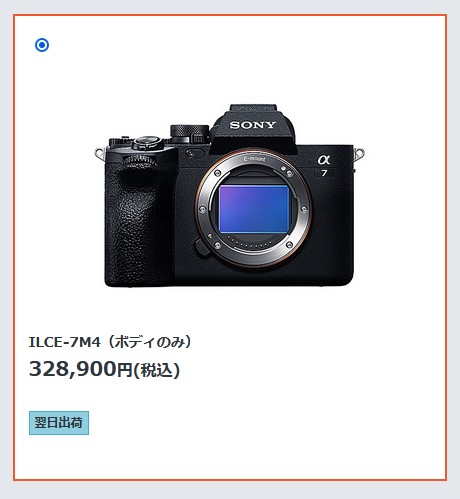The height and width of the screenshot is (499, 460).
Task: Click the blue image sensor in the mount
Action: [253, 209]
